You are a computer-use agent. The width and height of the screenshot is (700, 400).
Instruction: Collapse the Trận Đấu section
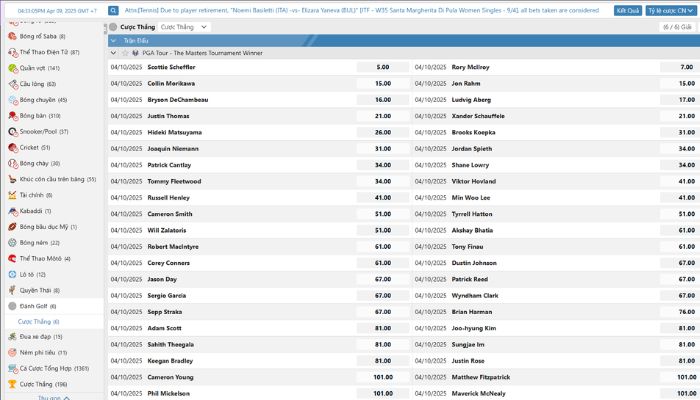(113, 41)
